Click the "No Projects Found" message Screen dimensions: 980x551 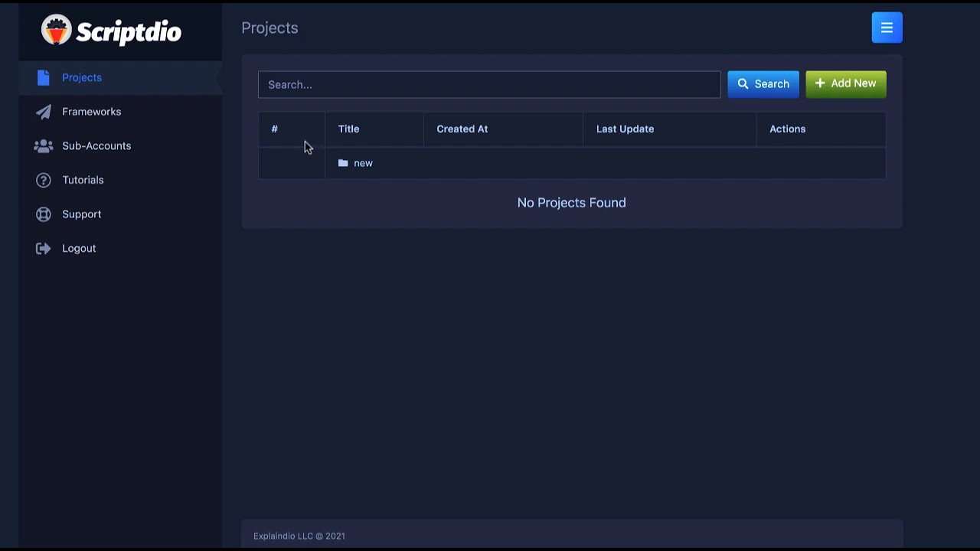571,203
